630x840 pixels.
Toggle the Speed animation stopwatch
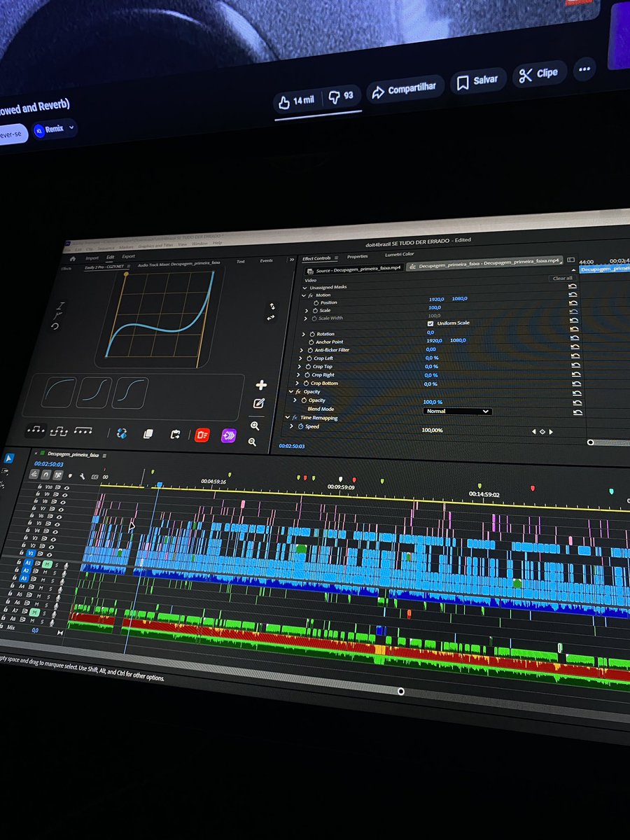(x=300, y=426)
